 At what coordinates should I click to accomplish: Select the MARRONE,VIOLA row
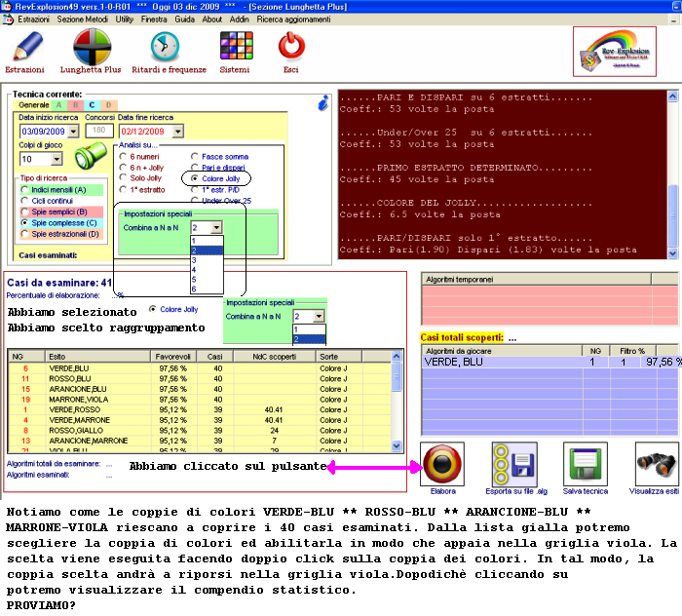pos(200,400)
